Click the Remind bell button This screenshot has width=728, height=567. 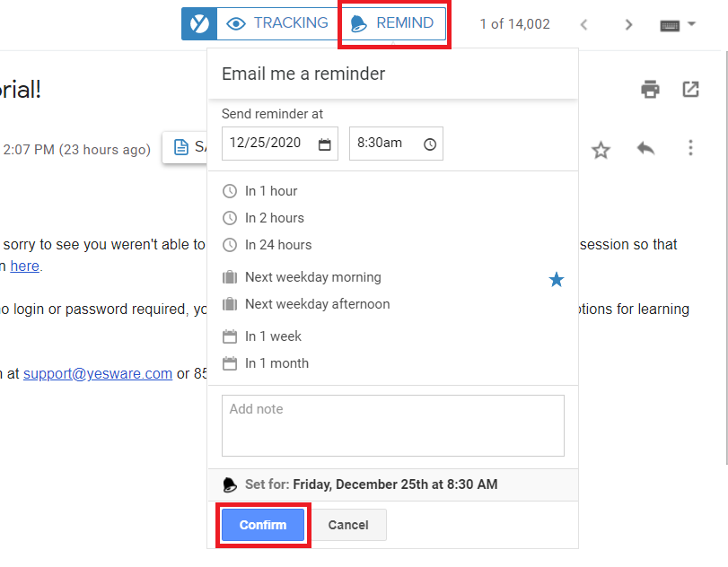393,24
